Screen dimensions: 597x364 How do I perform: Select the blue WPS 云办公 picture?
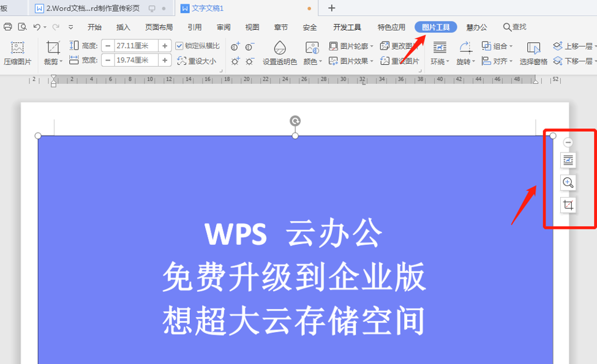point(296,250)
